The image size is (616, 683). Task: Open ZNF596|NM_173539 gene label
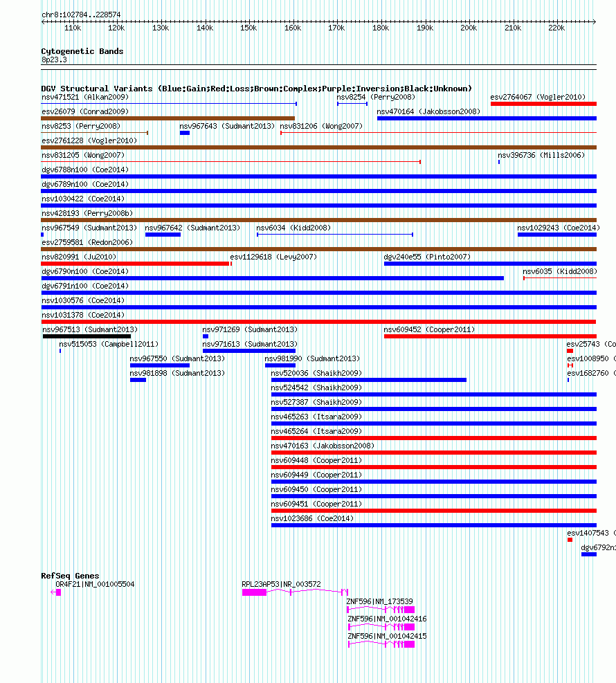click(x=379, y=601)
